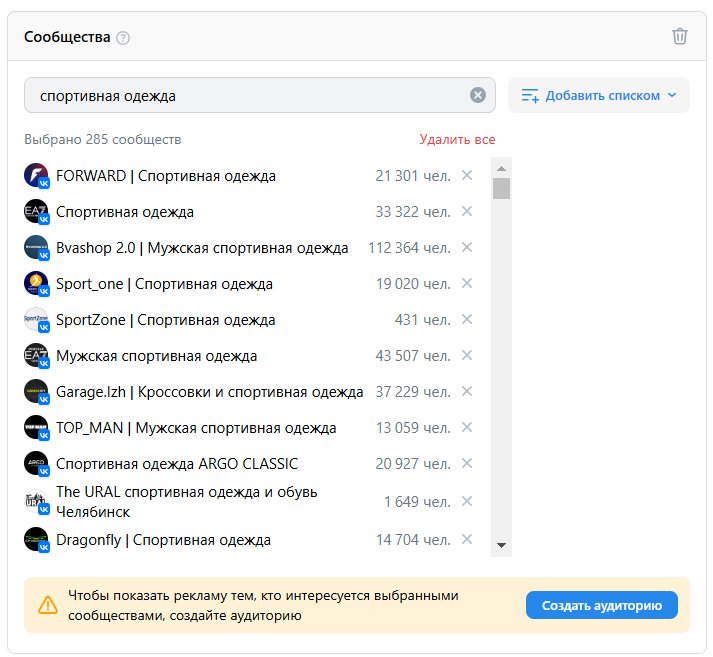Click Удалить все to remove all communities
713x657 pixels.
(457, 140)
